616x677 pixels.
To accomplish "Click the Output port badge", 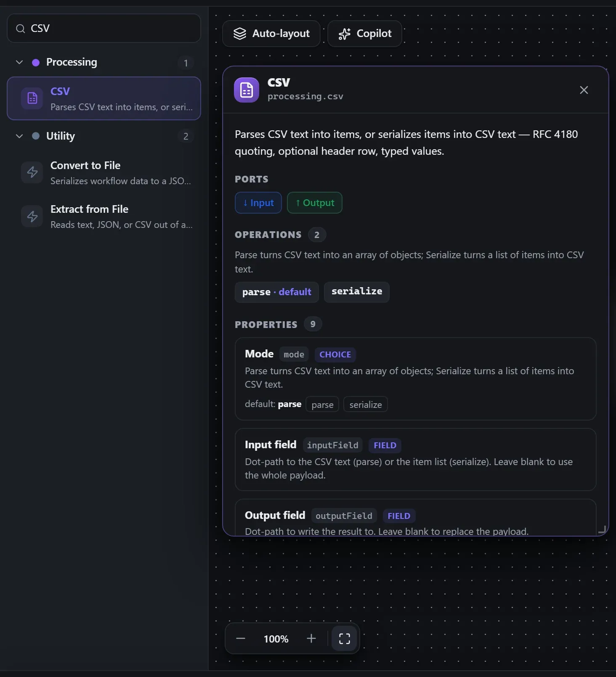I will [315, 203].
